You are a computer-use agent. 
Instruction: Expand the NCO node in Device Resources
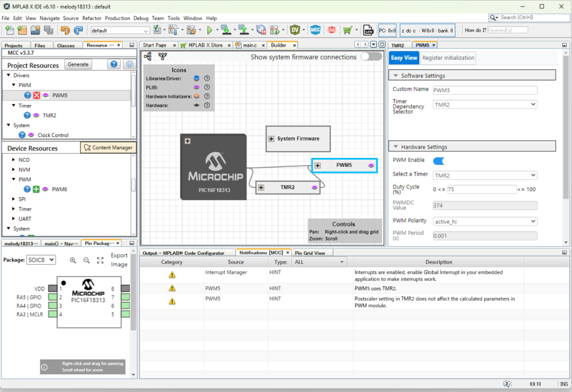click(x=13, y=159)
